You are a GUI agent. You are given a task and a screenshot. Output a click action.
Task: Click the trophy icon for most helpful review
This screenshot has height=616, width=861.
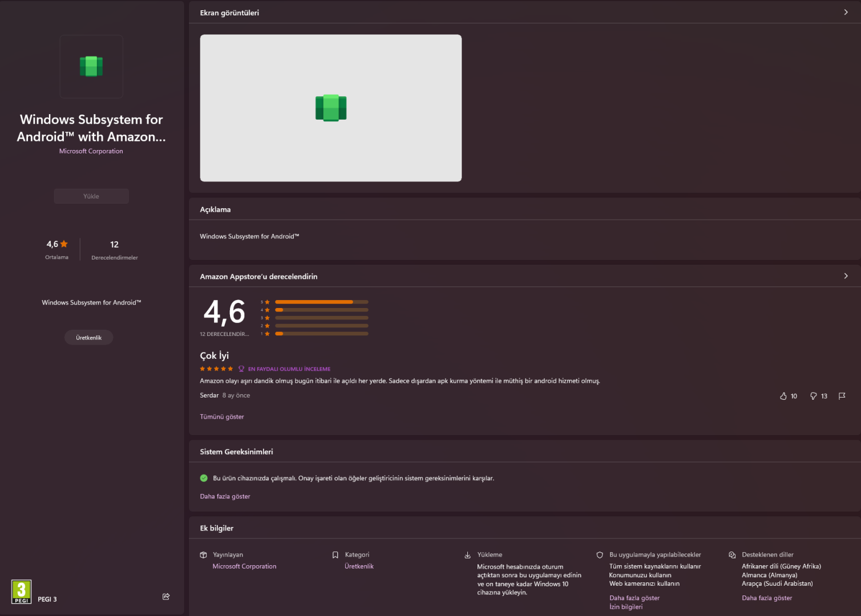point(241,369)
